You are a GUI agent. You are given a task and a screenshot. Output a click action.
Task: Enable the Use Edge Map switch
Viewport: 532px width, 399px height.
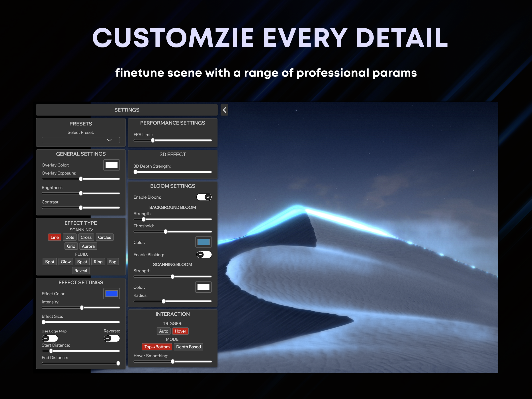pos(50,338)
